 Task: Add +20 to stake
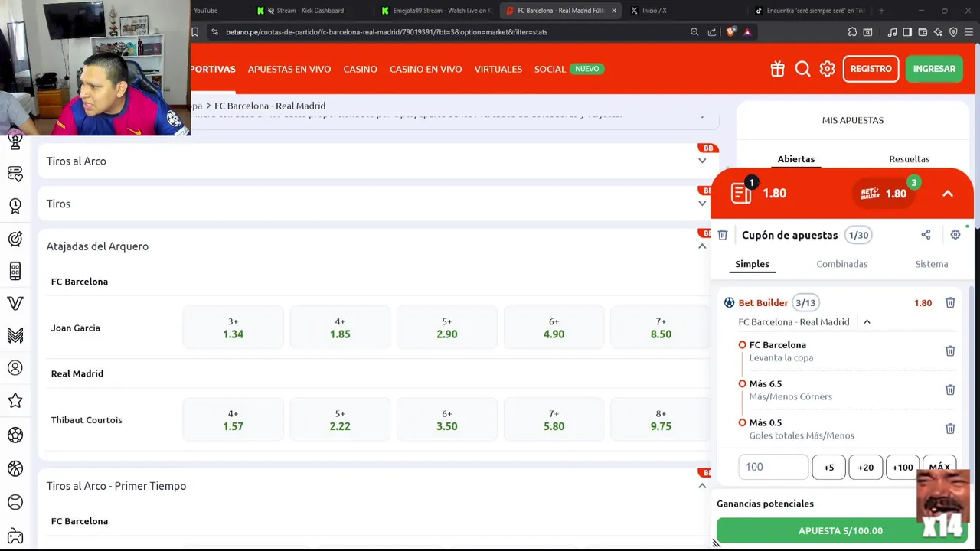coord(865,467)
